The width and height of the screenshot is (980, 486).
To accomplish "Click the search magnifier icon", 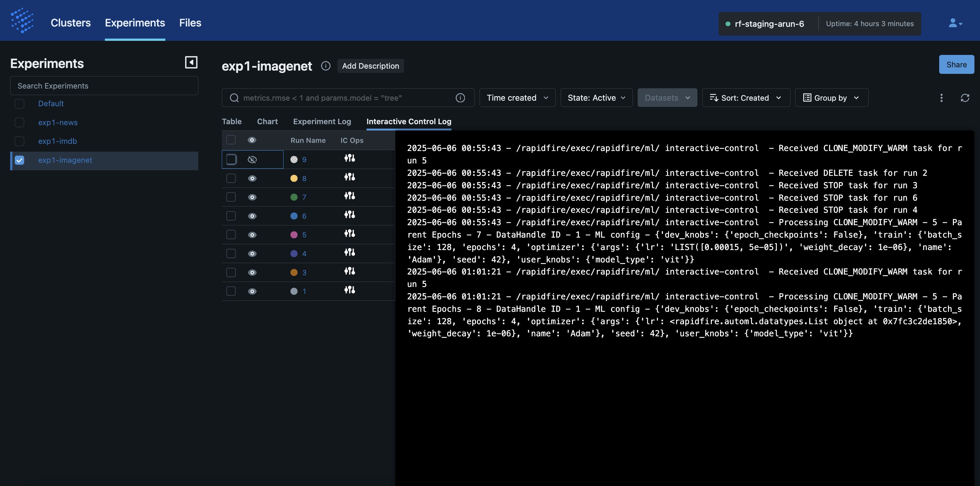I will 234,98.
